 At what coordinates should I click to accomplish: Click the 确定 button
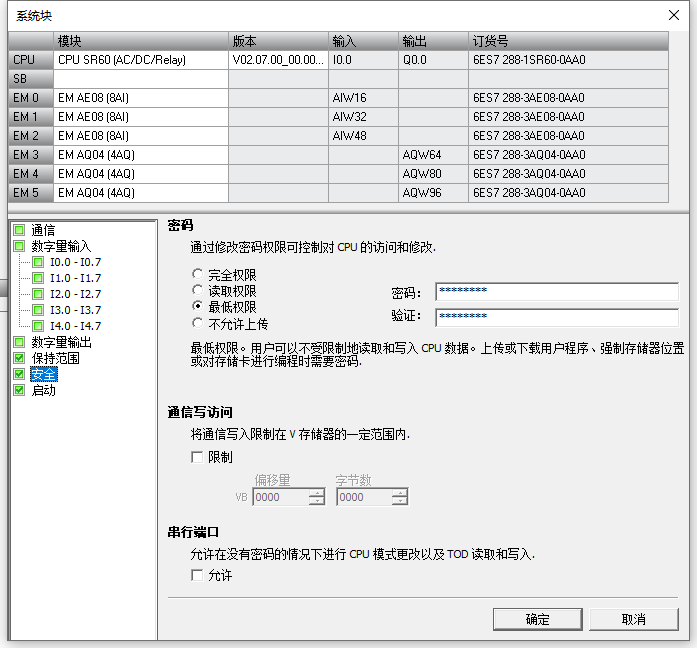point(537,619)
